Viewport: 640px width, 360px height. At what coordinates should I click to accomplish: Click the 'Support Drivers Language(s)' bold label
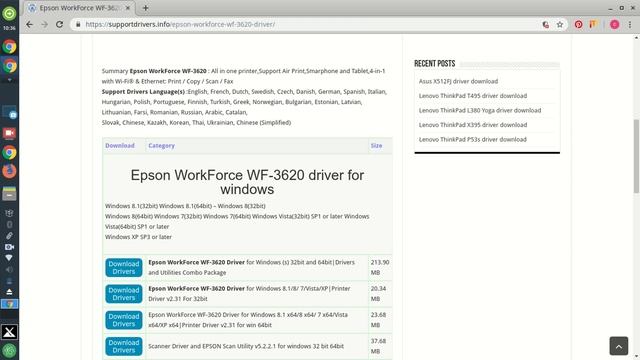[143, 92]
